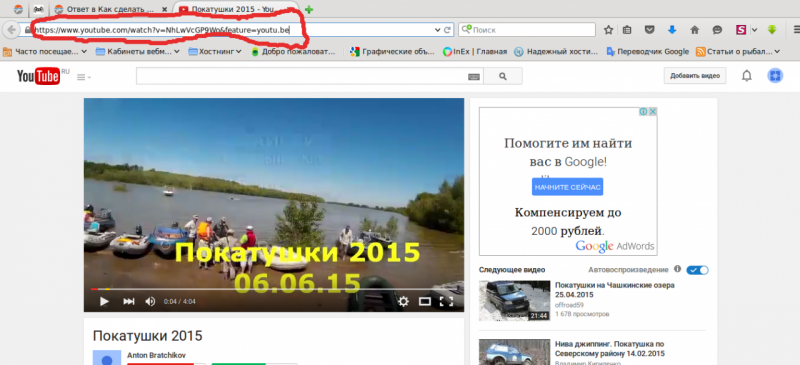Toggle Автовоспроизведение autoplay switch

(697, 270)
